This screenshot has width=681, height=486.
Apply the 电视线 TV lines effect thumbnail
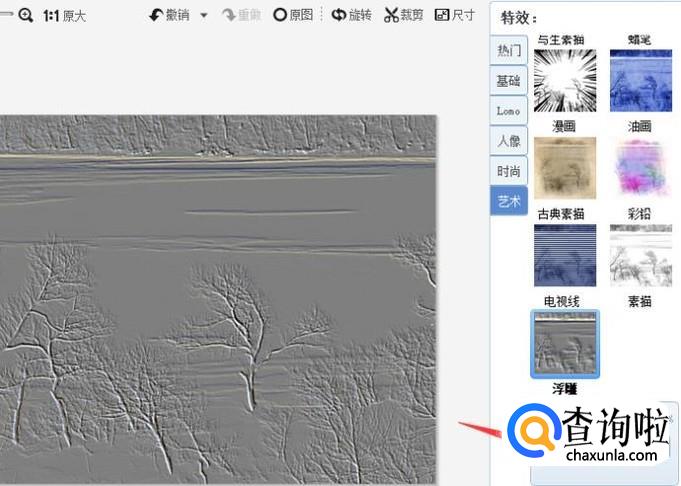pyautogui.click(x=565, y=256)
